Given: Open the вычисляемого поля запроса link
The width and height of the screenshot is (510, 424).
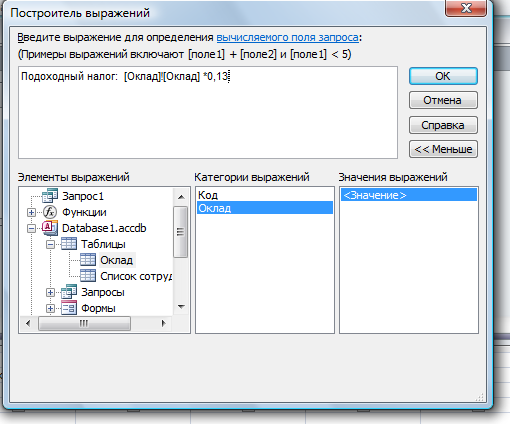Looking at the screenshot, I should [x=288, y=37].
